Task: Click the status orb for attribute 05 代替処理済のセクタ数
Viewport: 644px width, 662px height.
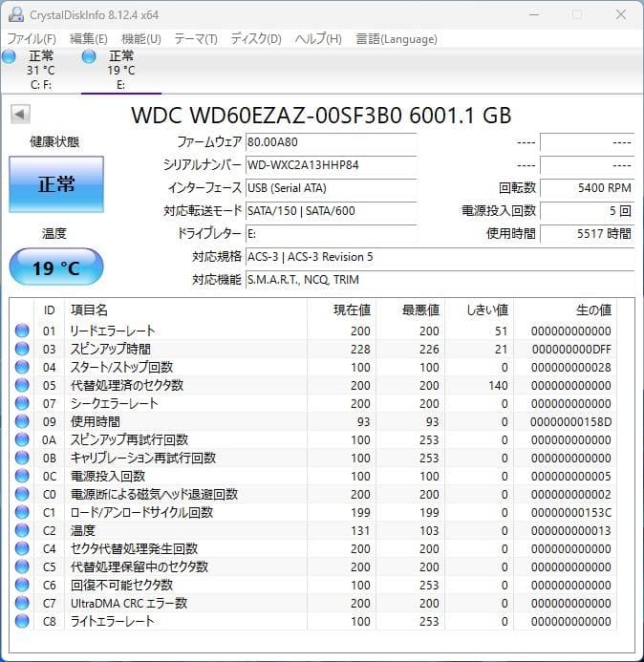Action: [22, 385]
